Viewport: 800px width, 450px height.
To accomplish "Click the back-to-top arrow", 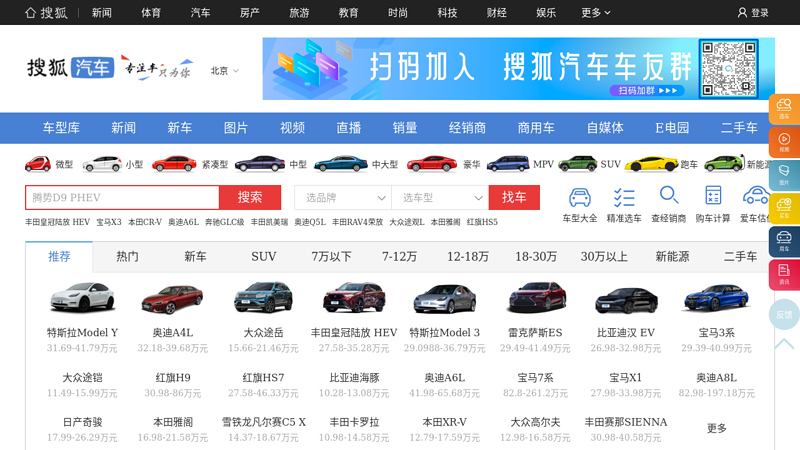I will coord(784,344).
